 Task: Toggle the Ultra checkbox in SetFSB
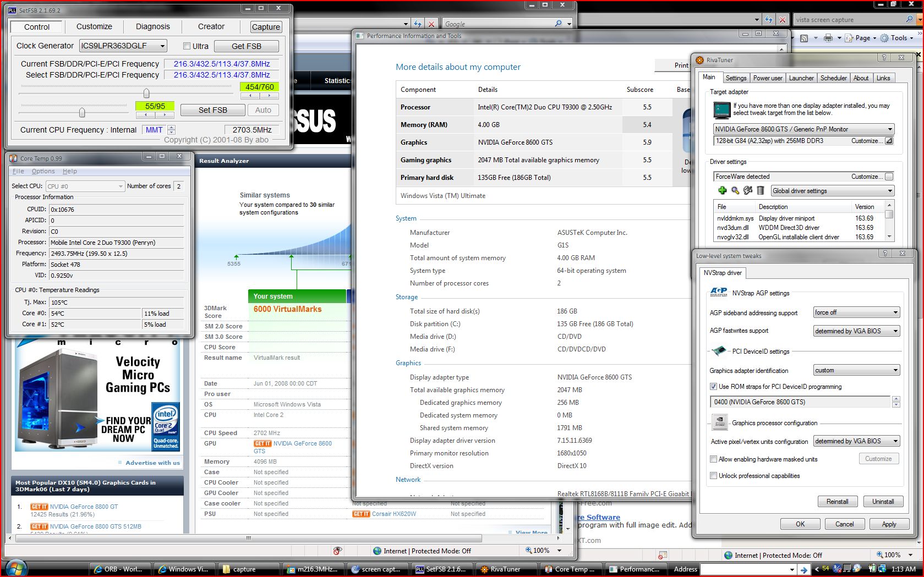tap(187, 46)
